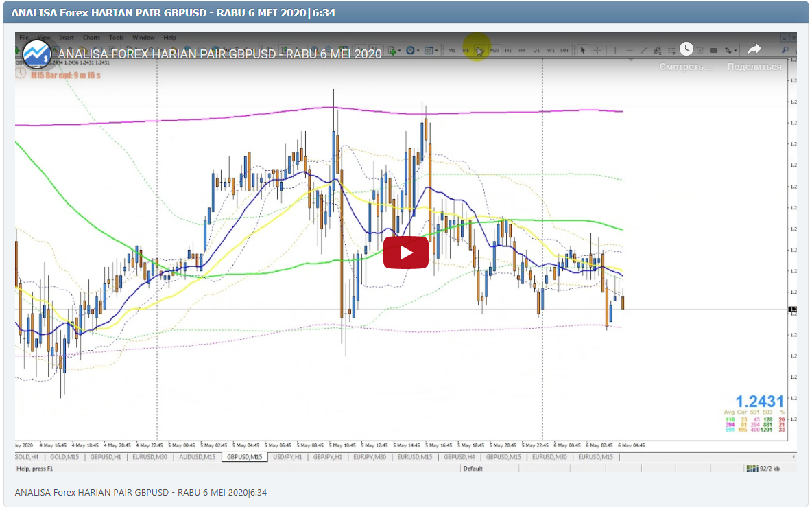Open the Charts menu
This screenshot has width=812, height=512.
tap(91, 38)
